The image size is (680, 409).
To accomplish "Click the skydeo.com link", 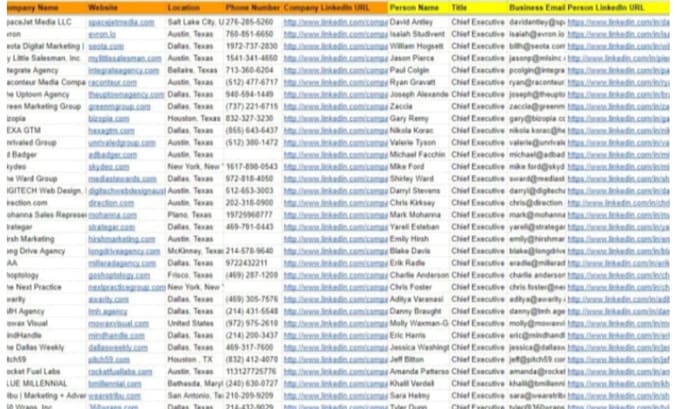I will tap(109, 167).
